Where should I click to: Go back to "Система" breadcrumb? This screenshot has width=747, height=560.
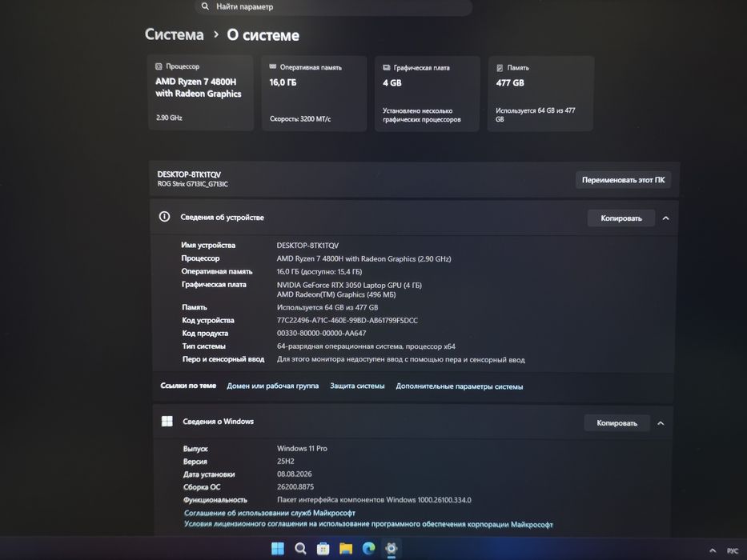tap(175, 34)
